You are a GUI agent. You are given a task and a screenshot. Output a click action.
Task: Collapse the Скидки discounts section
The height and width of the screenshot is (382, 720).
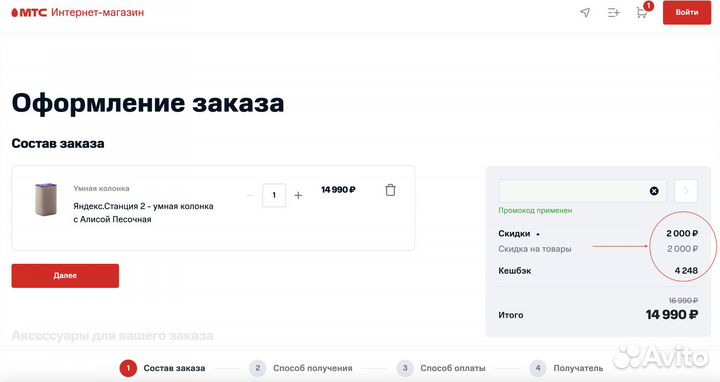click(519, 234)
